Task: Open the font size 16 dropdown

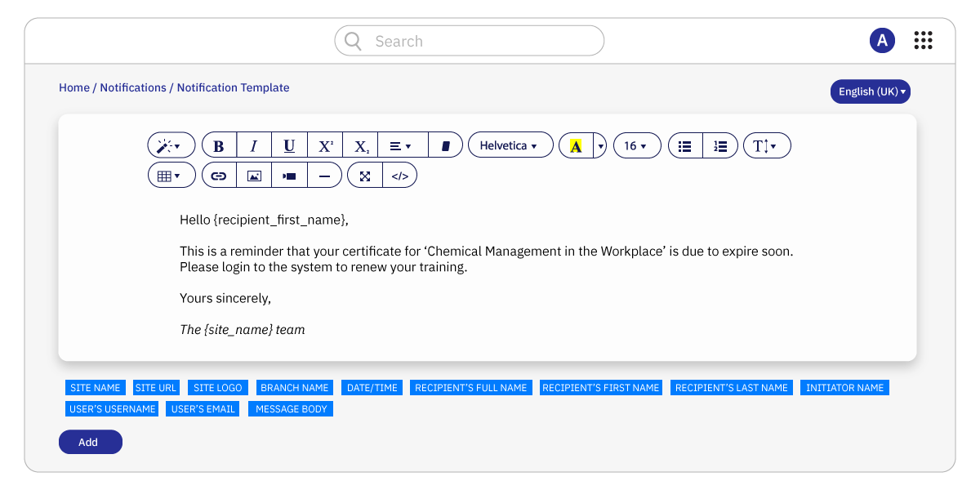Action: [636, 145]
